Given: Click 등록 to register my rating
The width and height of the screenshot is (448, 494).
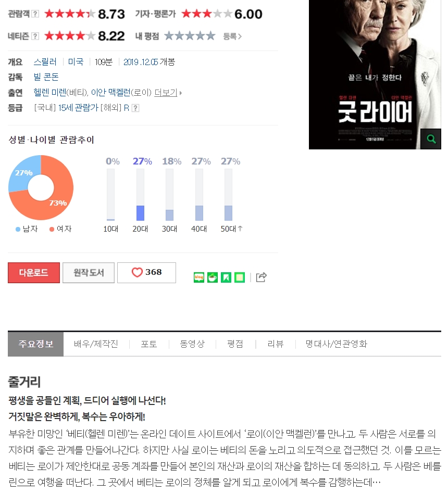Looking at the screenshot, I should pos(232,36).
